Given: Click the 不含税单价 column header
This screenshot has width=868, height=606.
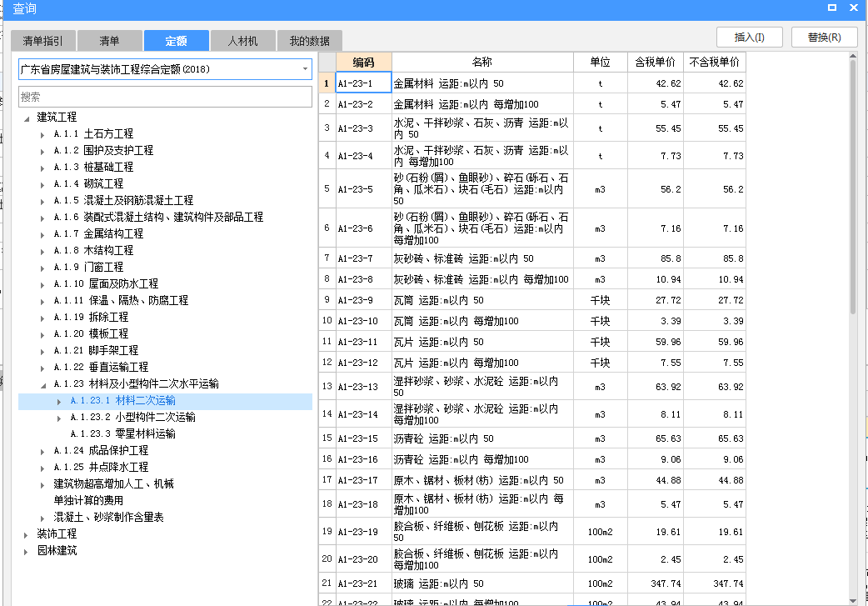Looking at the screenshot, I should click(714, 62).
